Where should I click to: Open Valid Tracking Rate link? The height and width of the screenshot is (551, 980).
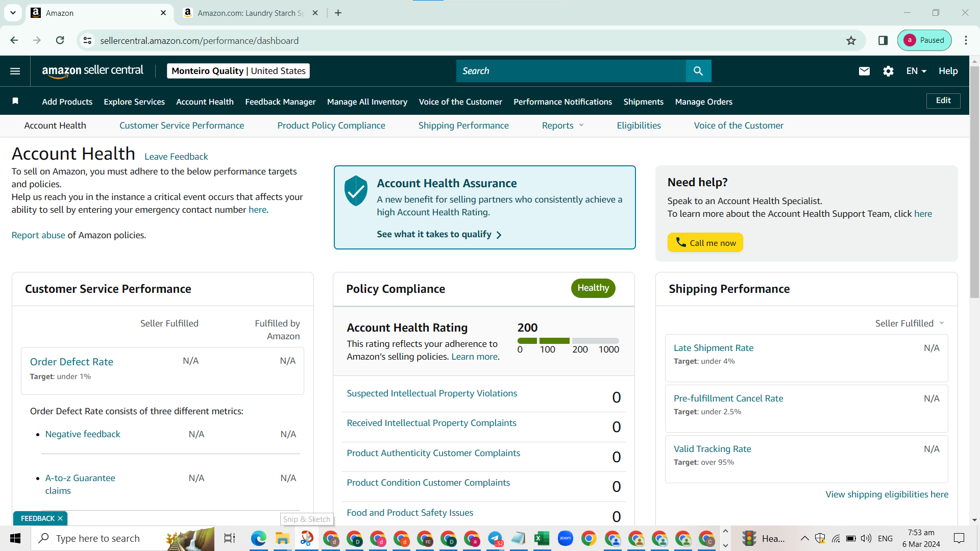[712, 449]
